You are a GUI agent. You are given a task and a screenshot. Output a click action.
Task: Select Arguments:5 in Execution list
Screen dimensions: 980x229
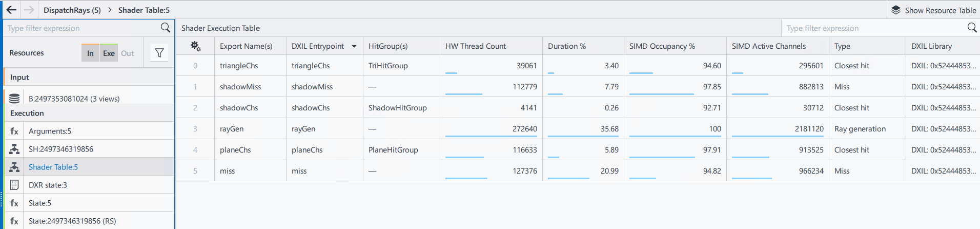coord(89,131)
